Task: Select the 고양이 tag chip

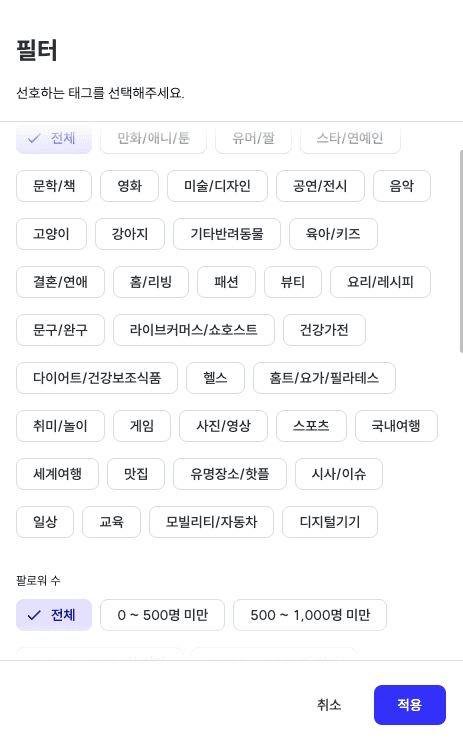Action: click(x=51, y=234)
